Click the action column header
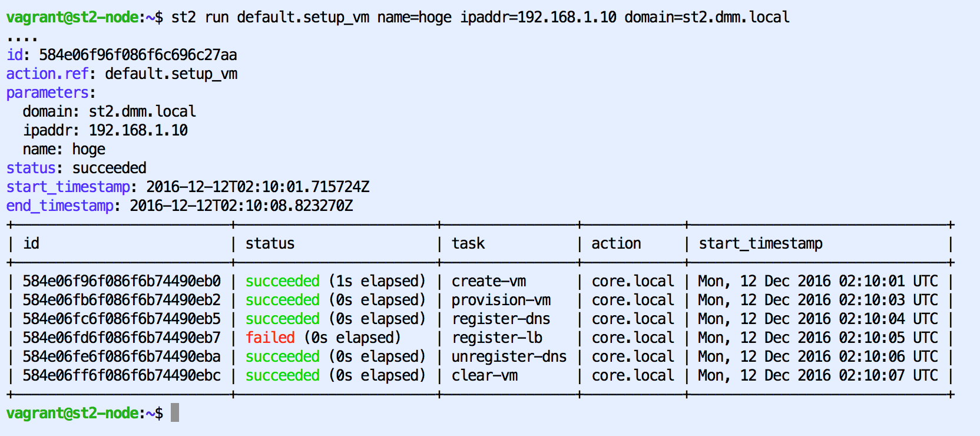980x436 pixels. pos(616,243)
